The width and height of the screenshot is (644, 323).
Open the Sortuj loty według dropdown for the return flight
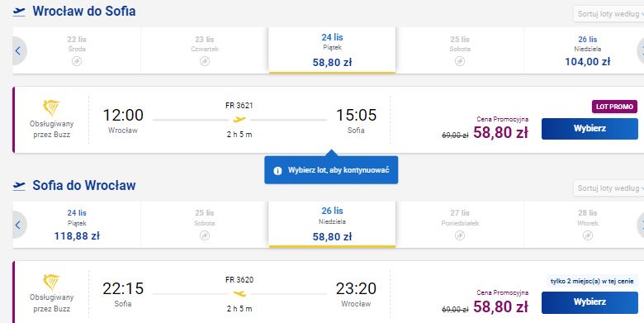pos(609,188)
